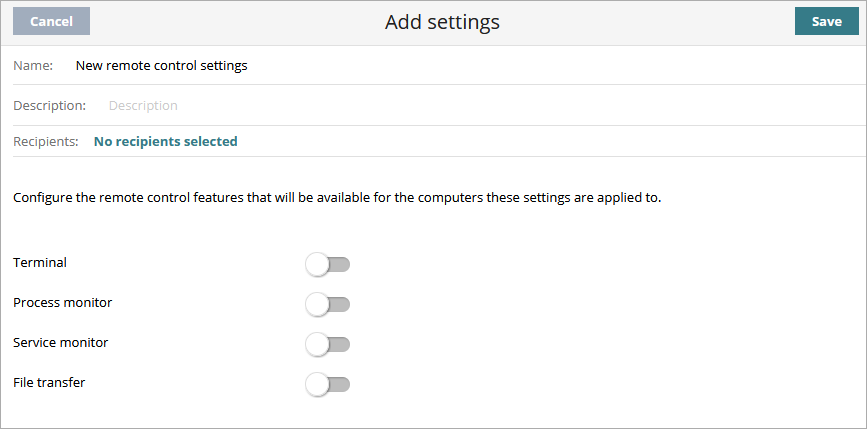Click the 'Recipients:' label
Viewport: 867px width, 429px height.
(45, 142)
